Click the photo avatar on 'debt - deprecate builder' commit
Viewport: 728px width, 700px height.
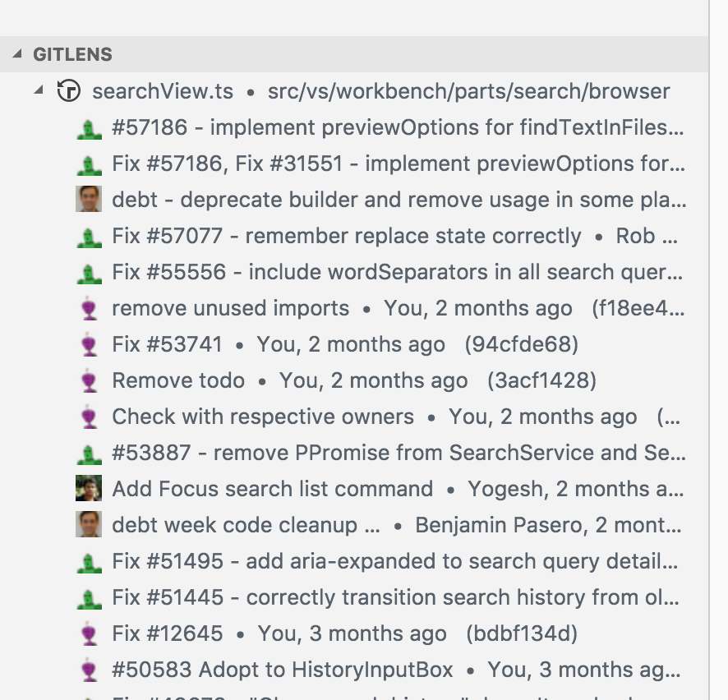pos(89,200)
